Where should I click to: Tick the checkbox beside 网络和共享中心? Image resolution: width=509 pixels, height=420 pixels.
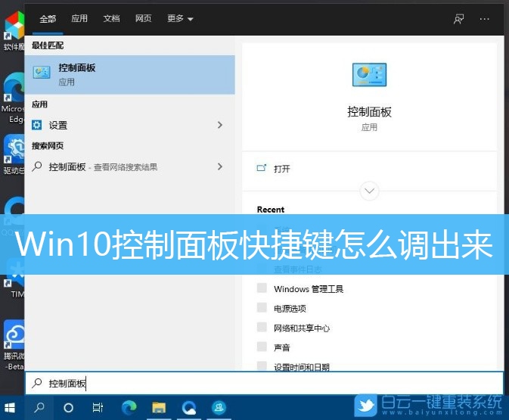tap(262, 328)
